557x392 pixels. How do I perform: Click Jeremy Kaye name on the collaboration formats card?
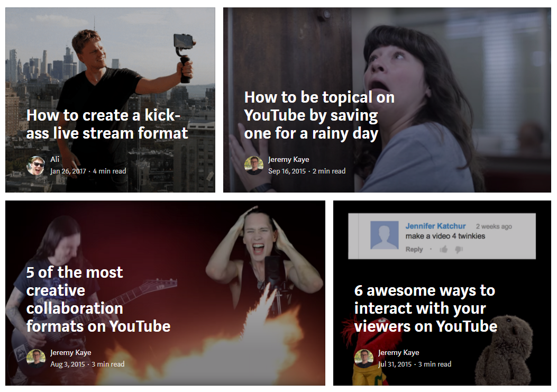pyautogui.click(x=71, y=352)
